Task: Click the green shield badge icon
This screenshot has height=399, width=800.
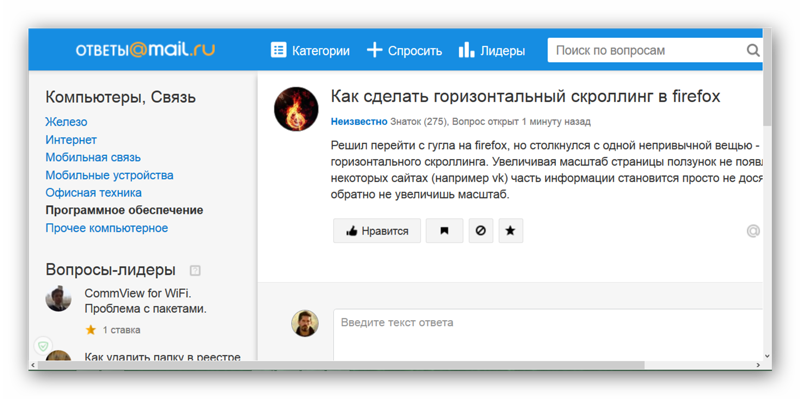Action: (43, 346)
